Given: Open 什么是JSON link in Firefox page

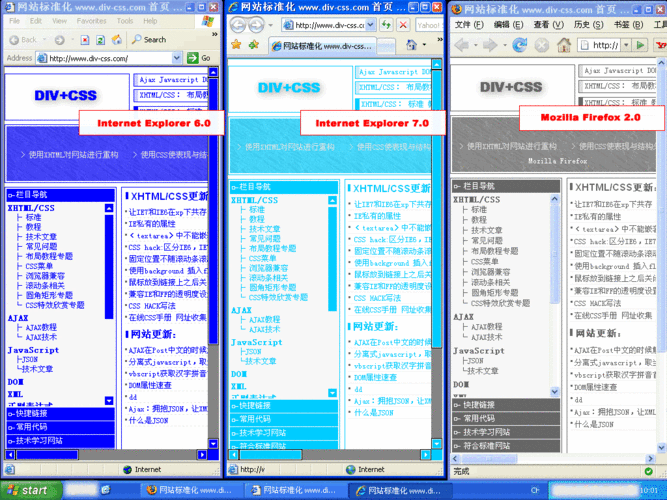Looking at the screenshot, I should [x=594, y=424].
